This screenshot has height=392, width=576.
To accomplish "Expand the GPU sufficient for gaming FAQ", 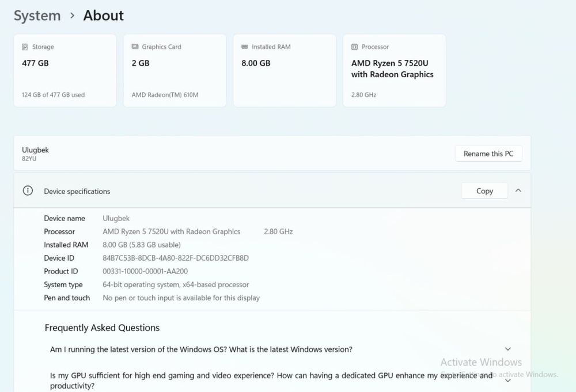I will click(507, 380).
